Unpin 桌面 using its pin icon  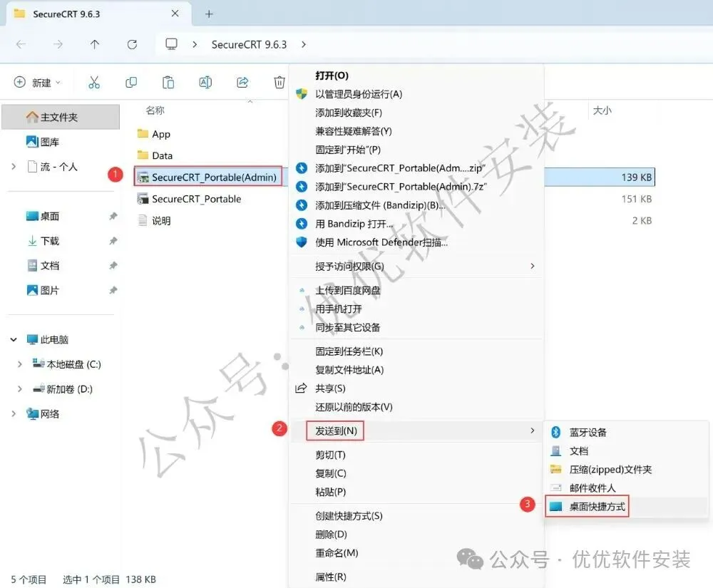tap(113, 216)
